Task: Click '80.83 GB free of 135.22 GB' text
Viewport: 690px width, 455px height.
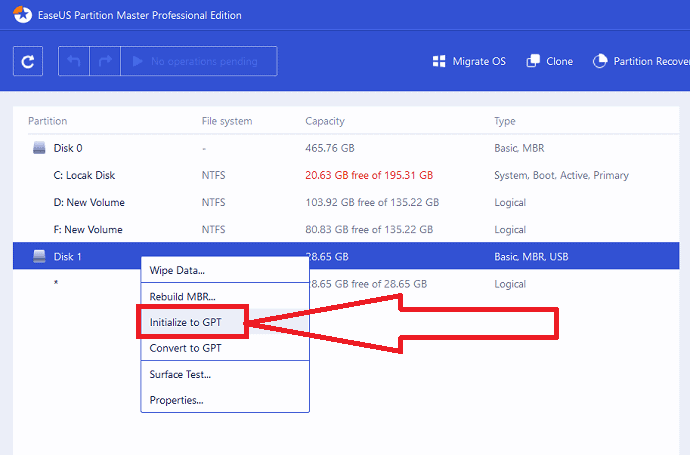Action: [x=369, y=229]
